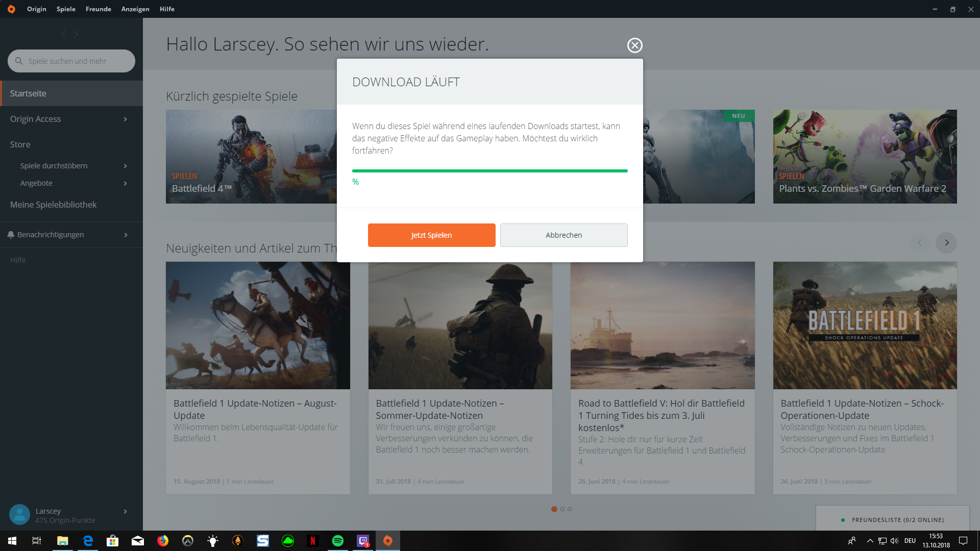Click the search magnifier icon in sidebar
The height and width of the screenshot is (551, 980).
19,61
